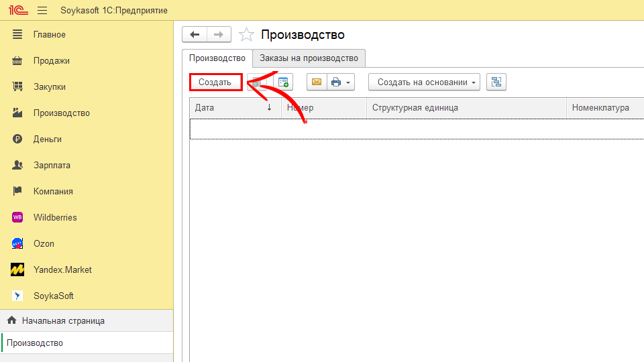Go forward with right arrow button
This screenshot has width=644, height=362.
click(x=219, y=35)
